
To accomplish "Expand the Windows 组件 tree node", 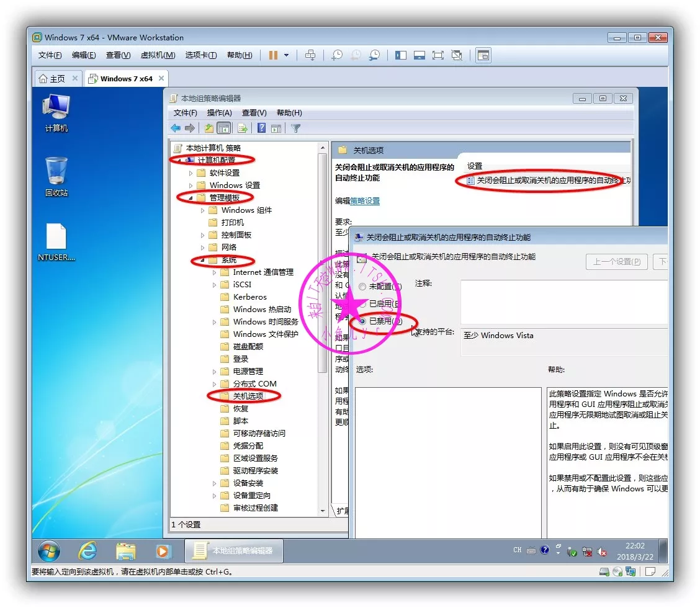I will pyautogui.click(x=203, y=210).
